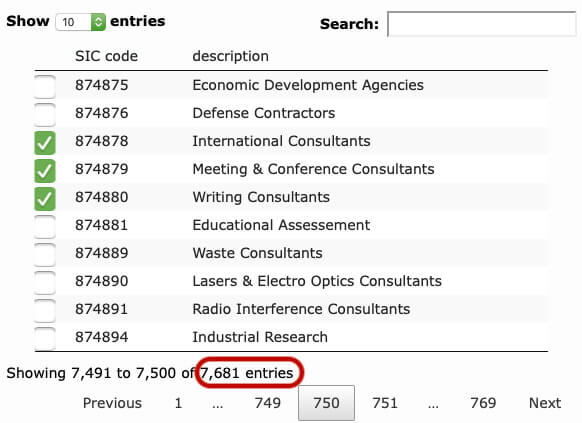This screenshot has width=582, height=423.
Task: Check the Defense Contractors checkbox
Action: point(45,115)
